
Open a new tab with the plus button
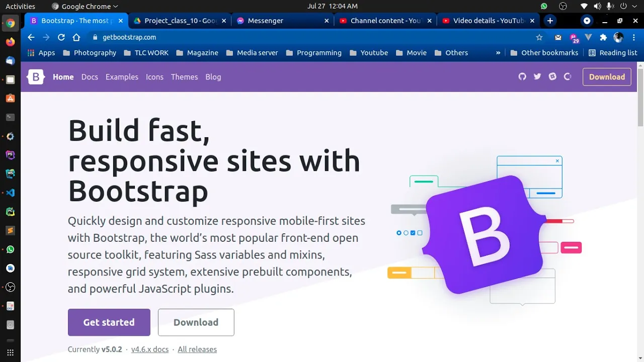click(x=550, y=21)
